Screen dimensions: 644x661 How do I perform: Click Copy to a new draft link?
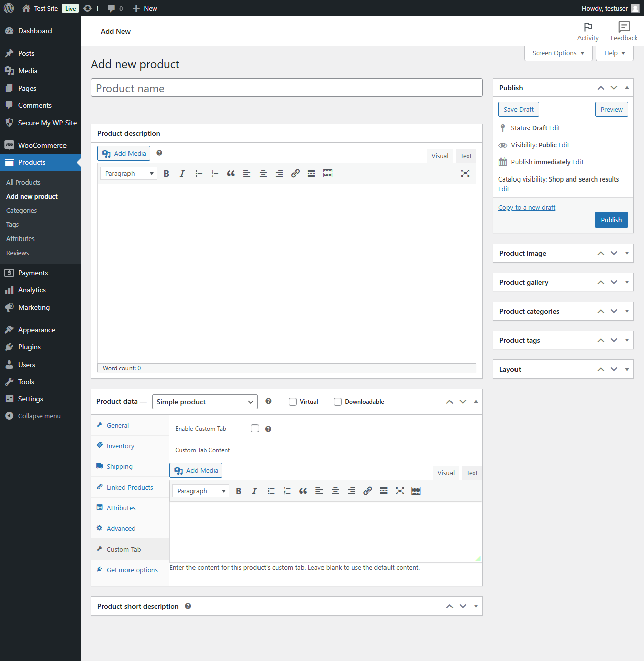pos(527,207)
